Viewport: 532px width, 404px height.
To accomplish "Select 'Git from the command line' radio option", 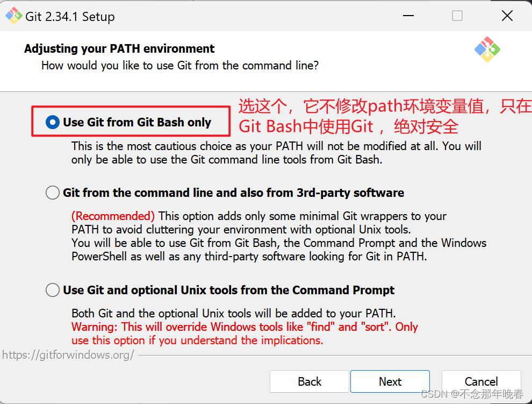I will tap(53, 193).
